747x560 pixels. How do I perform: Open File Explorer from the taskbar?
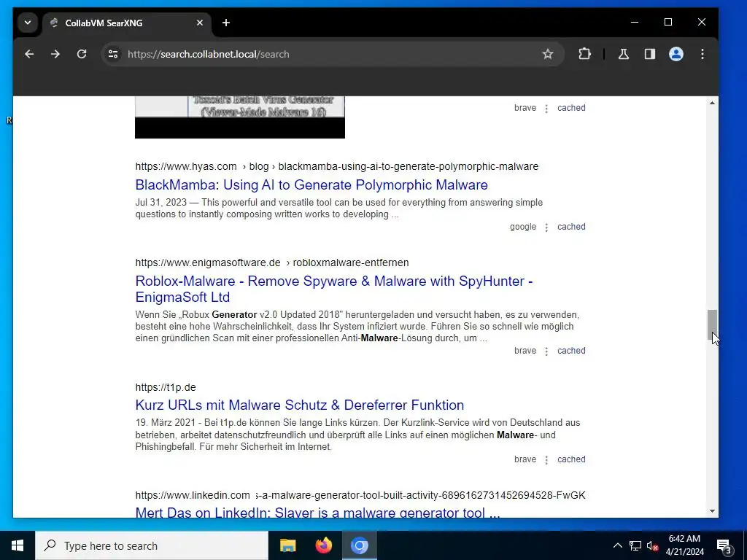point(287,545)
